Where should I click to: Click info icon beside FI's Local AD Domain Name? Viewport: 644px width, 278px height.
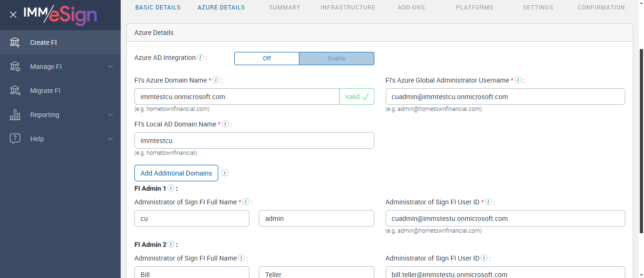(225, 124)
